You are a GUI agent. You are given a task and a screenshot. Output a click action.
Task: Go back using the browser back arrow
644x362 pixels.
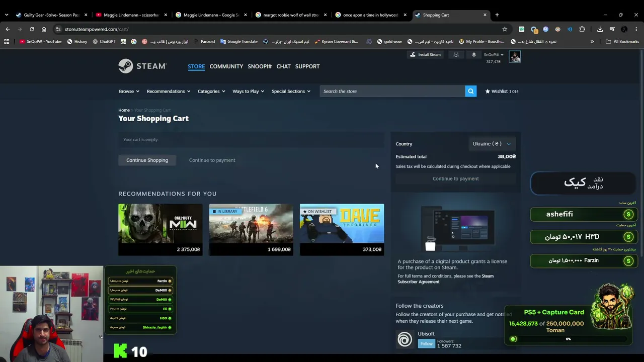pyautogui.click(x=8, y=29)
